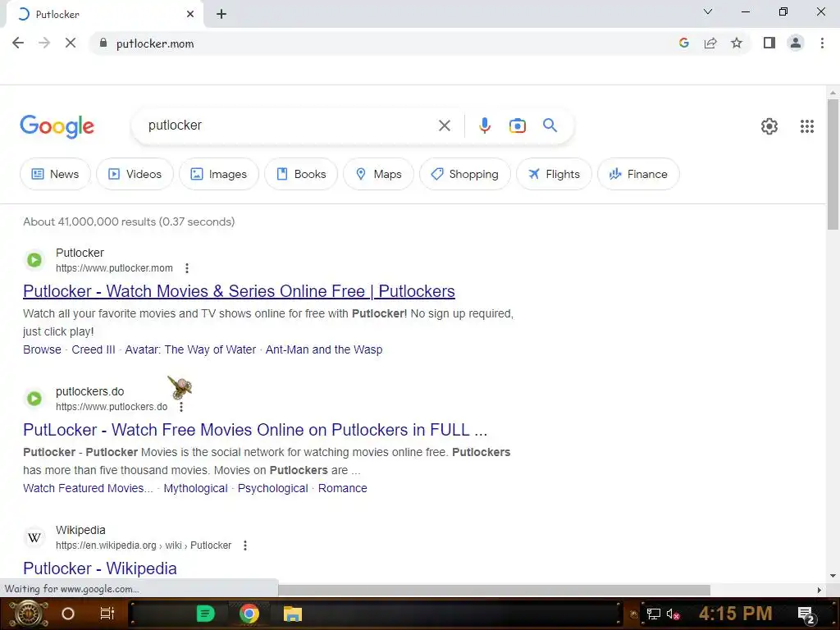Click the vertical scrollbar thumb
Screen dimensions: 840x630
click(x=833, y=164)
